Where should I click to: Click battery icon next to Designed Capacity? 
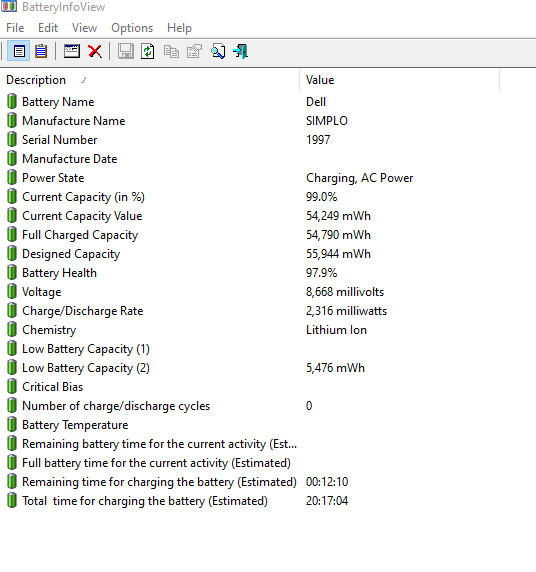[12, 254]
